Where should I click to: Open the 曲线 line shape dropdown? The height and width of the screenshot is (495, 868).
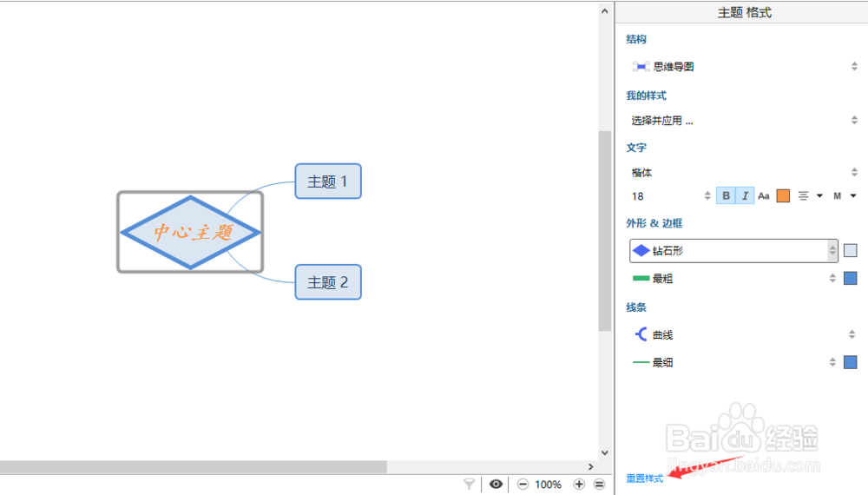point(745,334)
